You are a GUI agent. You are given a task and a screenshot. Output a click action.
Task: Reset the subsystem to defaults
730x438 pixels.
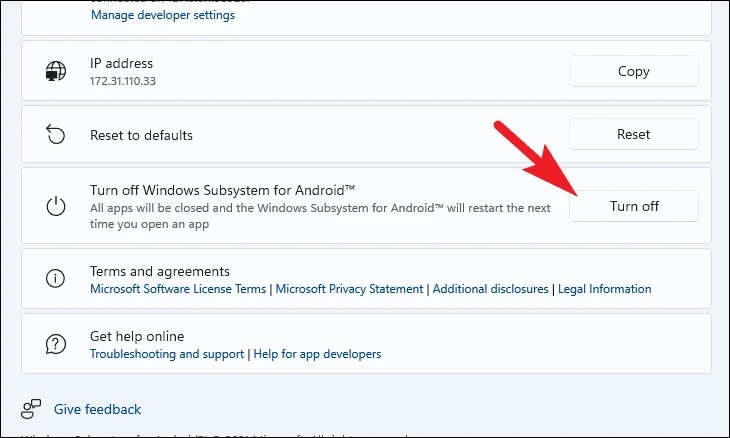tap(634, 135)
